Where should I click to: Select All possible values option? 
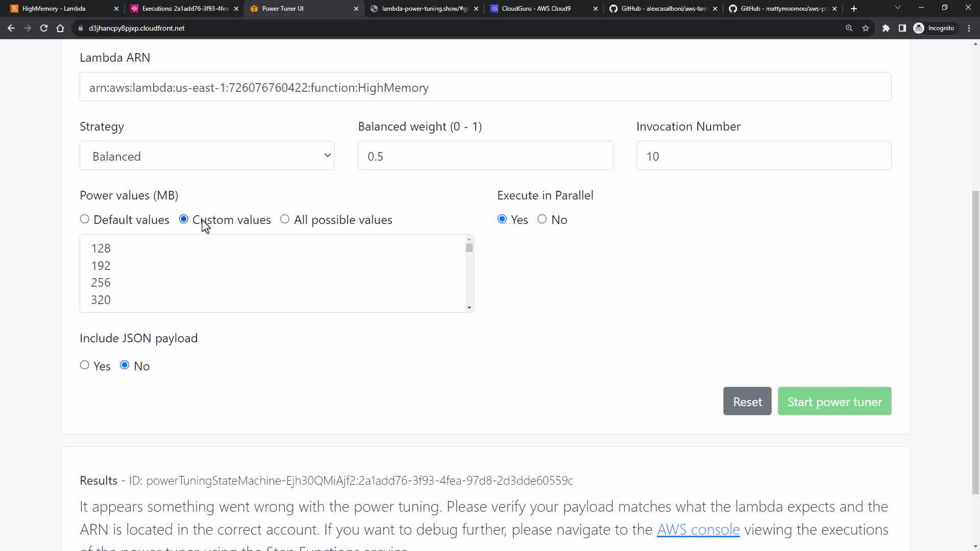coord(285,219)
